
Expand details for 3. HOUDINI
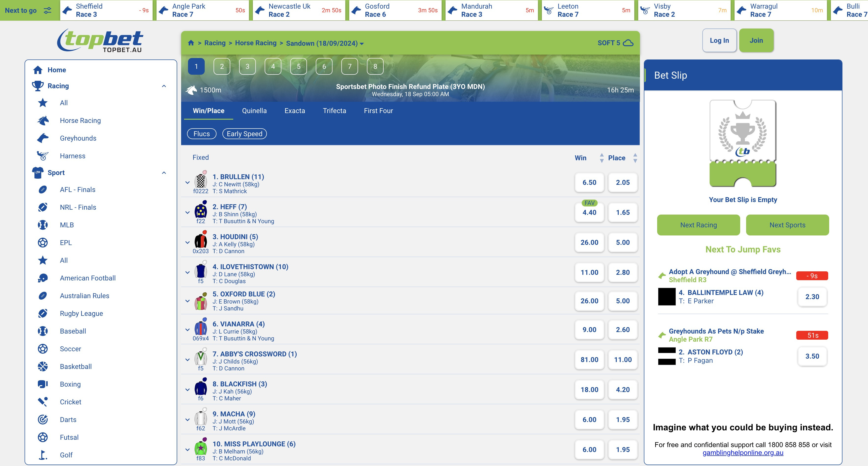pyautogui.click(x=188, y=242)
